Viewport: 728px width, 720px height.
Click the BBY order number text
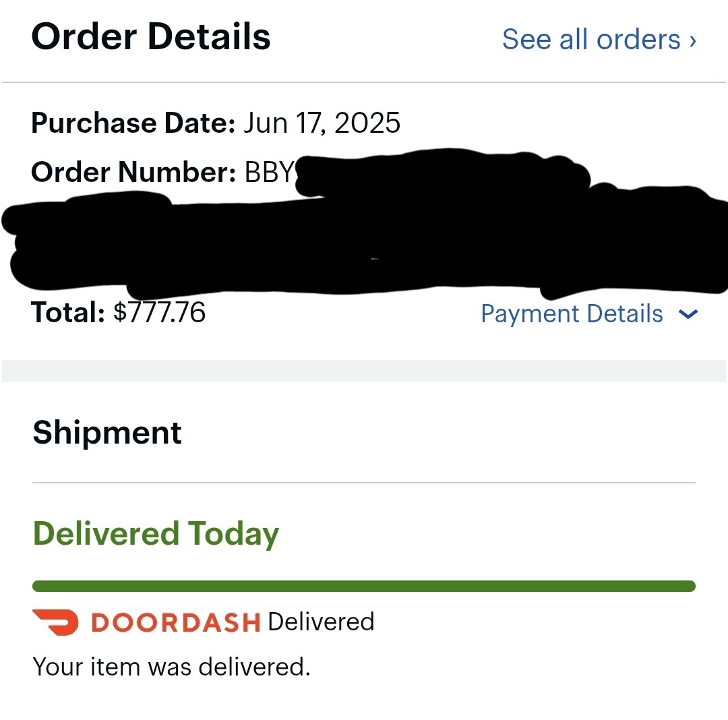click(x=270, y=172)
